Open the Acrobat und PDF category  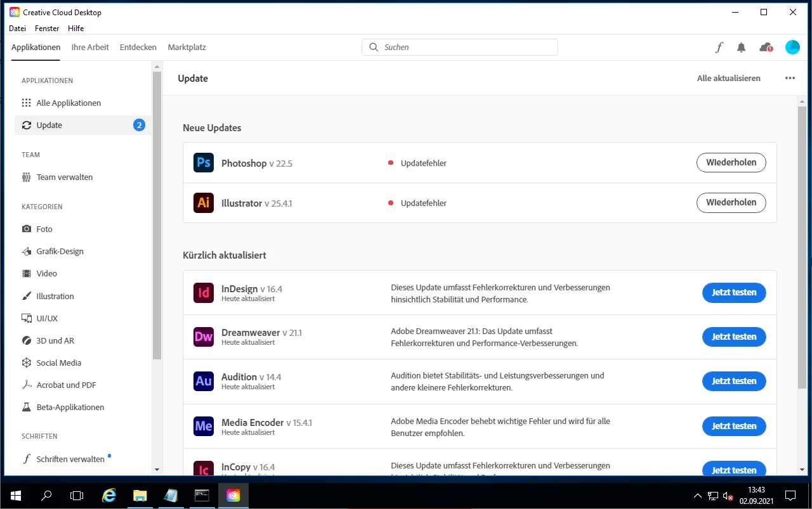(x=82, y=385)
